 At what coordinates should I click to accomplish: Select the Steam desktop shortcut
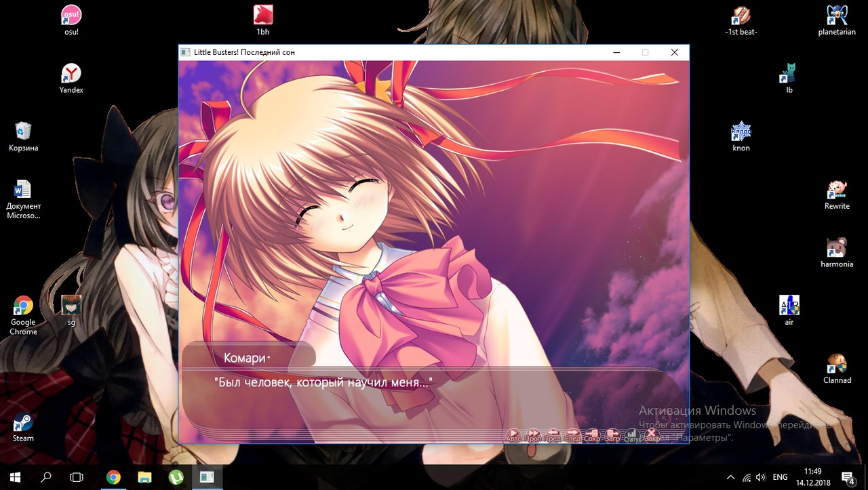pyautogui.click(x=23, y=426)
